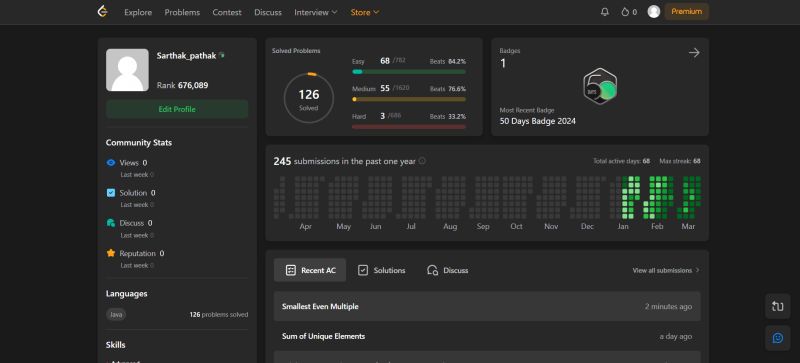Click the layout switch icon button
This screenshot has height=363, width=800.
click(778, 306)
